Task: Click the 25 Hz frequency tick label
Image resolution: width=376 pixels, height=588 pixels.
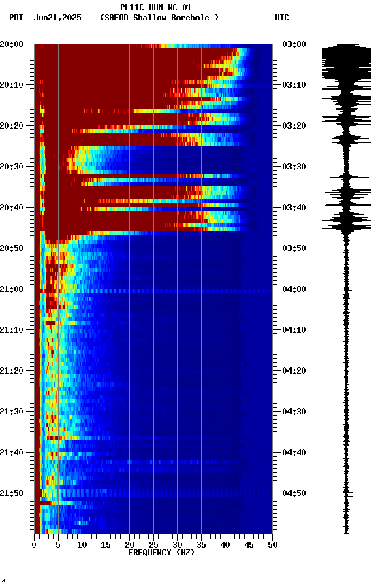Action: click(153, 545)
